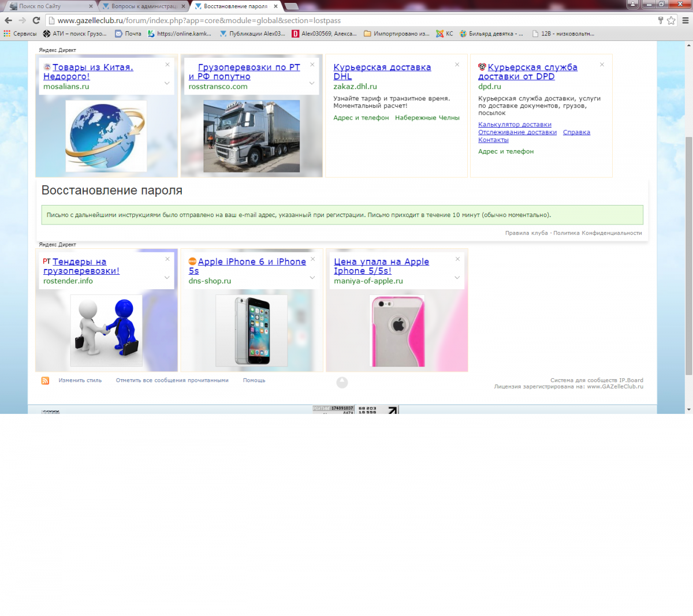This screenshot has width=693, height=616.
Task: Click the Изменить стиль link
Action: [80, 380]
